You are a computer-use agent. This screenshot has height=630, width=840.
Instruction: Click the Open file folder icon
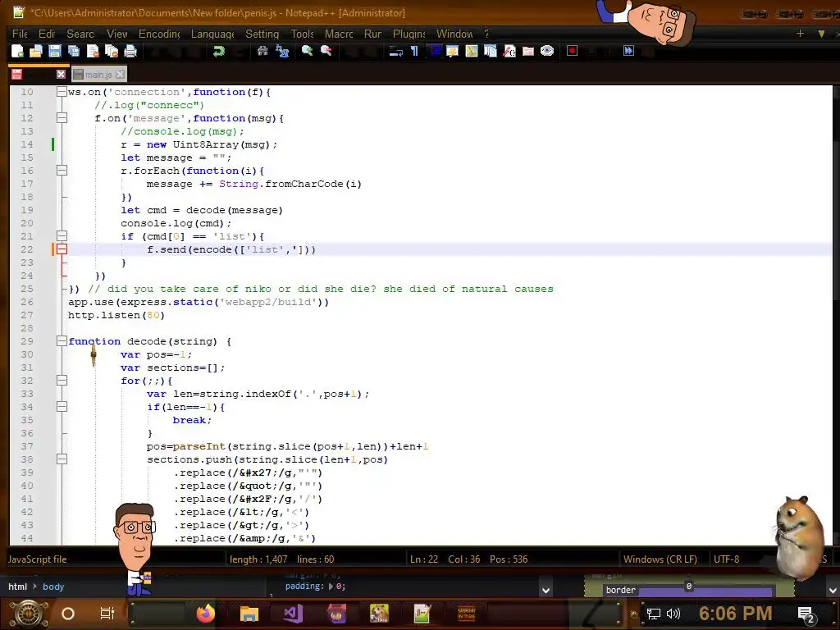tap(36, 51)
